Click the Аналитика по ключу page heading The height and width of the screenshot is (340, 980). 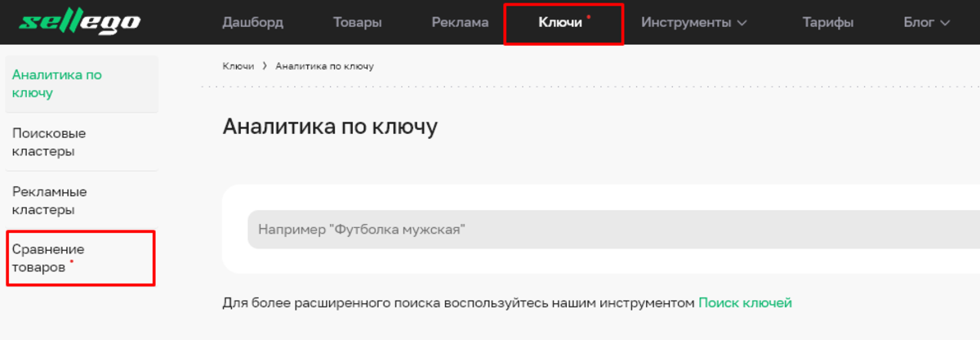click(x=330, y=127)
